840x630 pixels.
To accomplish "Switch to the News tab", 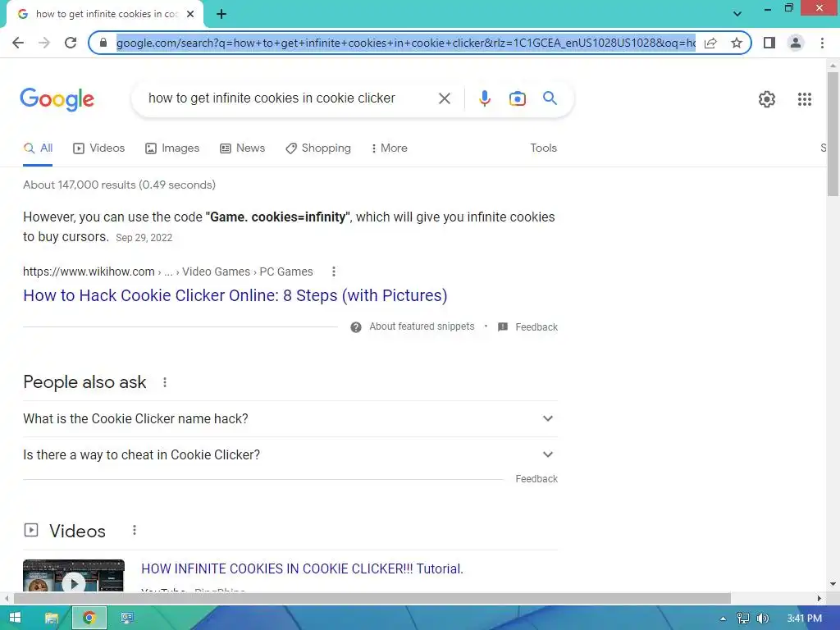I will tap(243, 148).
